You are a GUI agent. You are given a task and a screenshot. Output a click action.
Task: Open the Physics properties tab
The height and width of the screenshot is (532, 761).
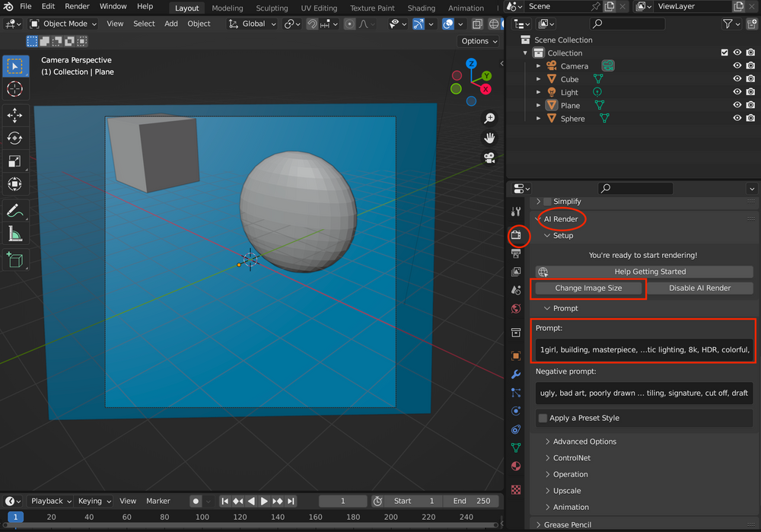pos(516,411)
